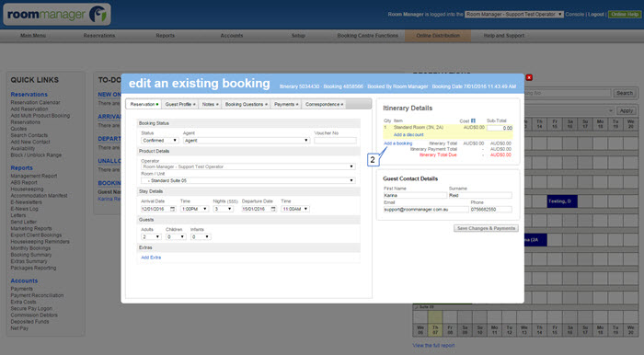Image resolution: width=644 pixels, height=355 pixels.
Task: Click Save Changes & Payments button
Action: tap(486, 228)
